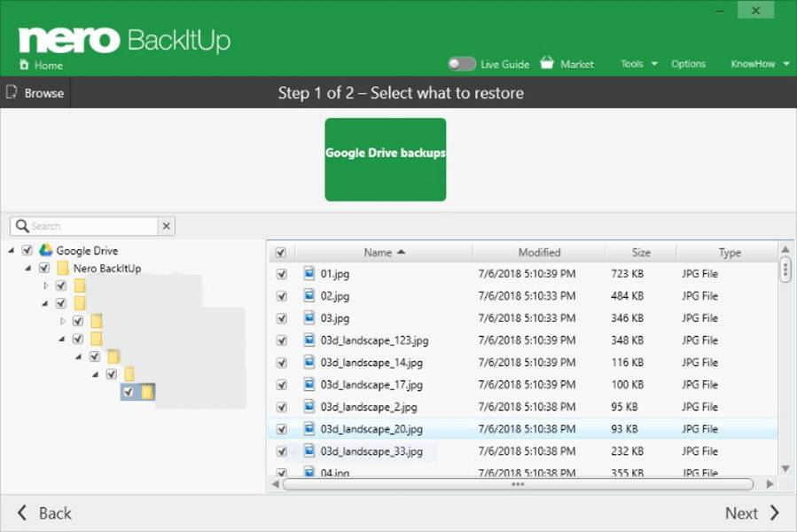Collapse the Nero BackItUp tree node
797x532 pixels.
pos(28,268)
